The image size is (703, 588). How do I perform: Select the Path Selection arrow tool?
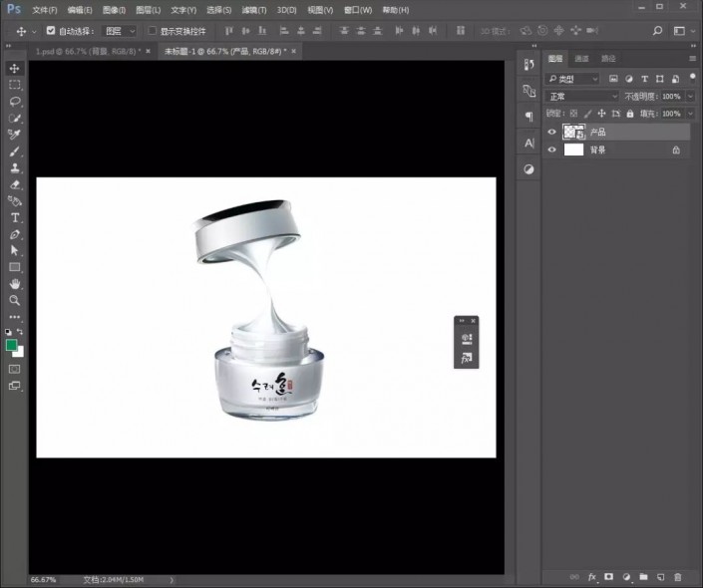point(14,250)
